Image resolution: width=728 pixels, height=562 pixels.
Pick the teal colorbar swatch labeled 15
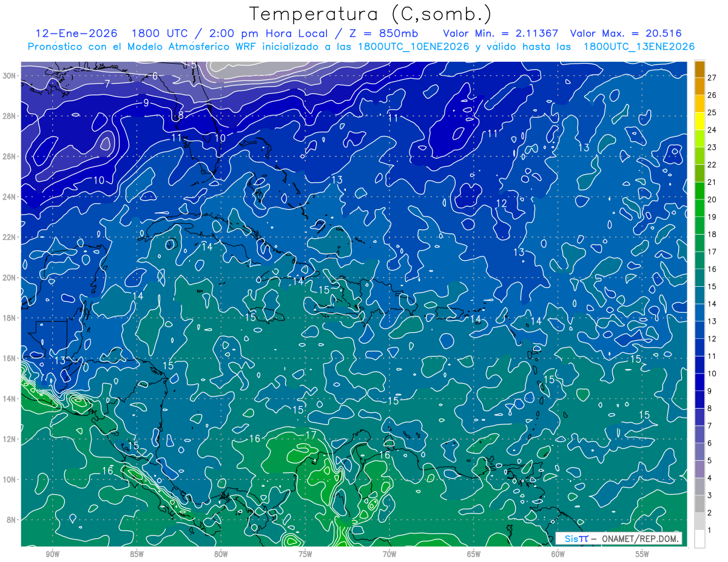[699, 278]
